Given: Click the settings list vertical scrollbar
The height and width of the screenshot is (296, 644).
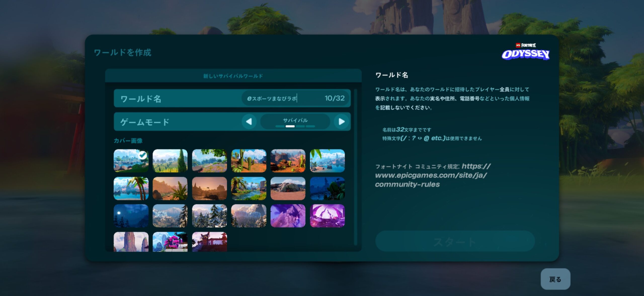Looking at the screenshot, I should [x=355, y=167].
